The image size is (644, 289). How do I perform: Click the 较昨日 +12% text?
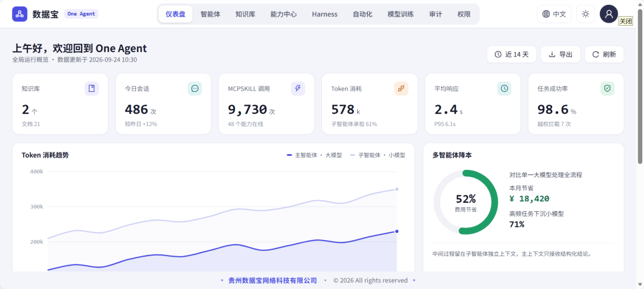(x=141, y=124)
